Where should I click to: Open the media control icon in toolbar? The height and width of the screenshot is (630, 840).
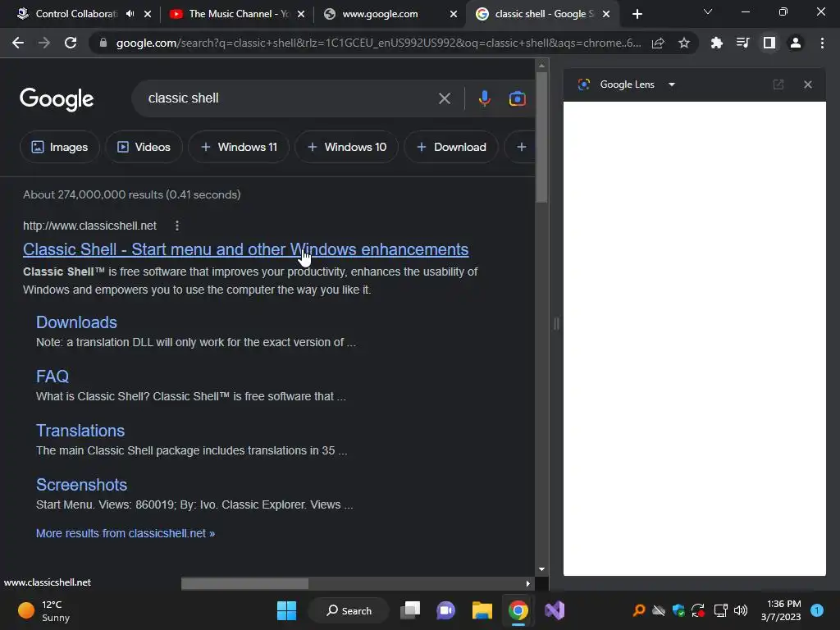pyautogui.click(x=742, y=43)
